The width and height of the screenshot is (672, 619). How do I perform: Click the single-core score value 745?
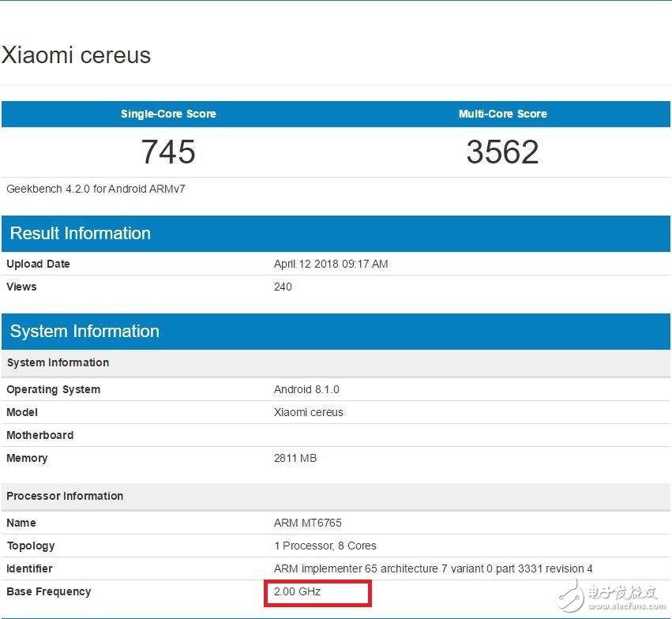point(168,152)
